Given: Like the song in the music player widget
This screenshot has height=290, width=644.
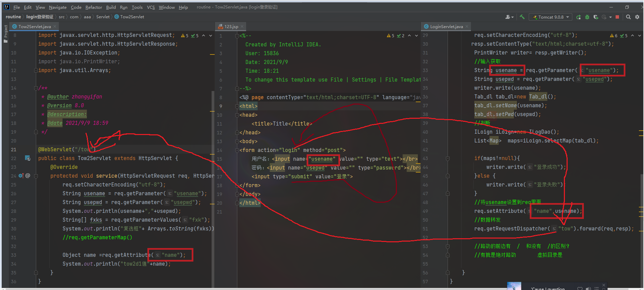Looking at the screenshot, I should coord(580,288).
